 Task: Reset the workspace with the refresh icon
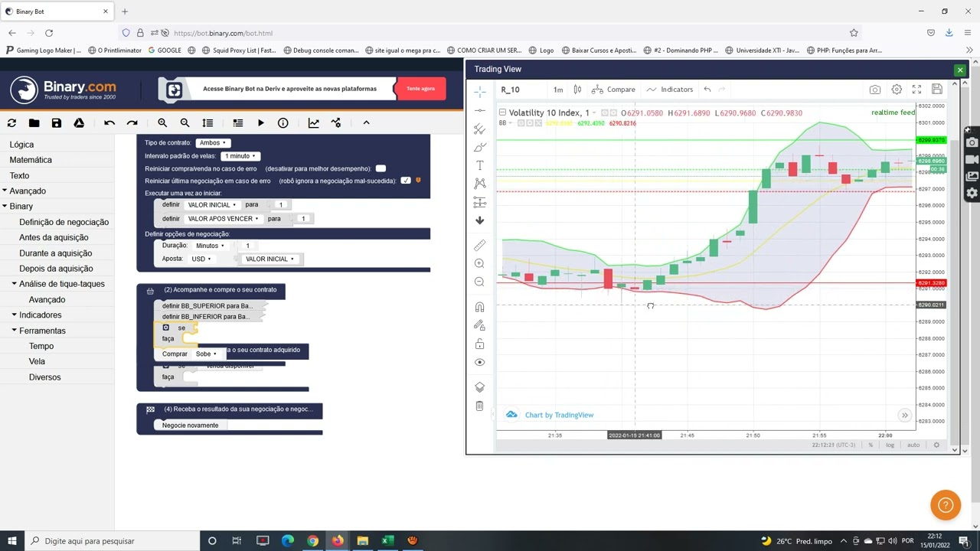11,122
